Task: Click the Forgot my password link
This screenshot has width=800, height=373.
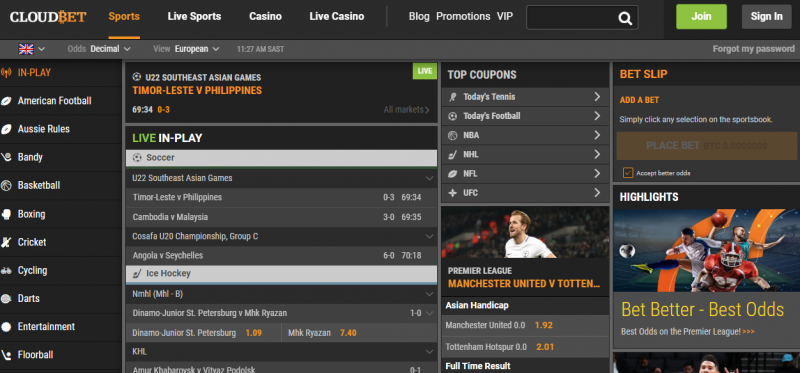Action: pos(754,49)
